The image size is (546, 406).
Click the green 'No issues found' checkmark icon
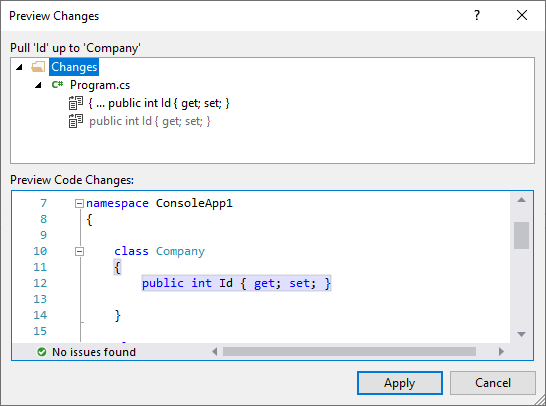pyautogui.click(x=42, y=352)
